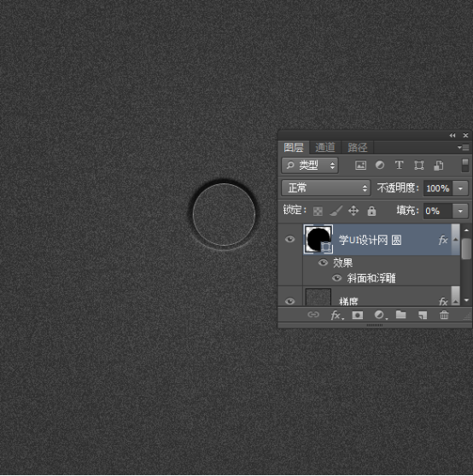The width and height of the screenshot is (473, 476).
Task: Hide the 梯度 layer
Action: coord(289,301)
